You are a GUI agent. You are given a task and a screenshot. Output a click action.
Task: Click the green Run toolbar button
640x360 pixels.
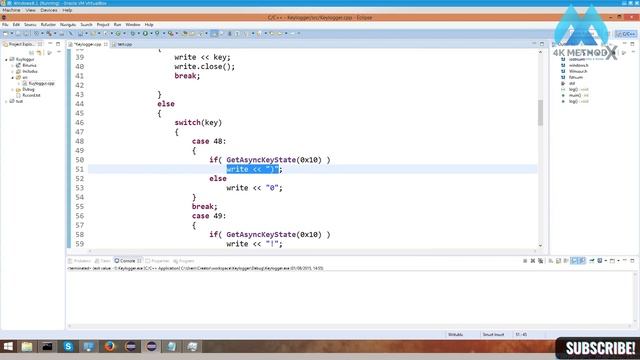[145, 33]
